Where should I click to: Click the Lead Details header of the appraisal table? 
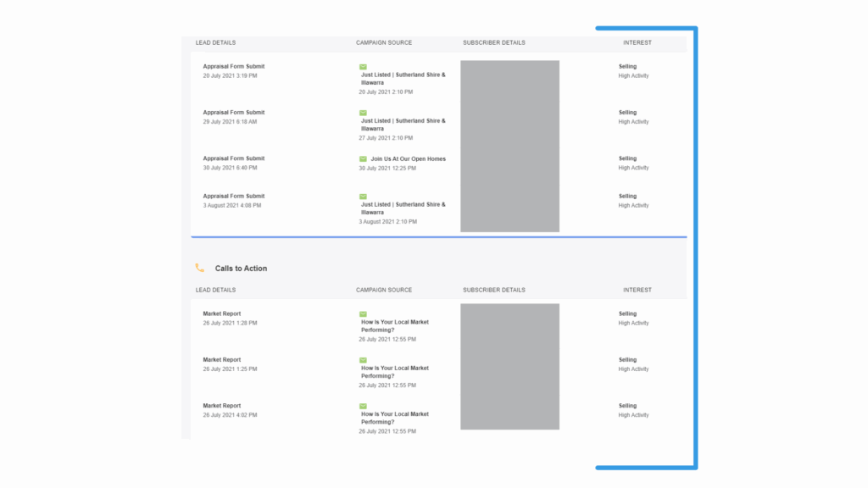coord(215,42)
